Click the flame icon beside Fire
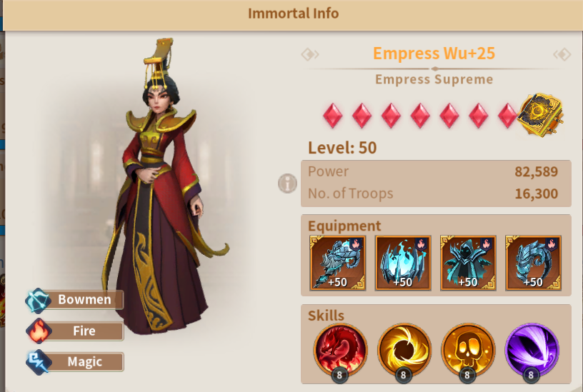Image resolution: width=583 pixels, height=392 pixels. pyautogui.click(x=38, y=331)
